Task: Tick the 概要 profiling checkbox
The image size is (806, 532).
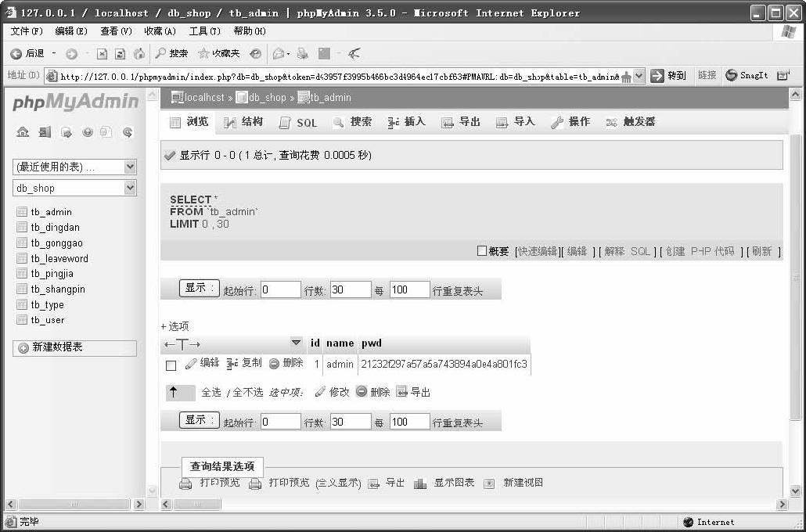Action: [482, 251]
